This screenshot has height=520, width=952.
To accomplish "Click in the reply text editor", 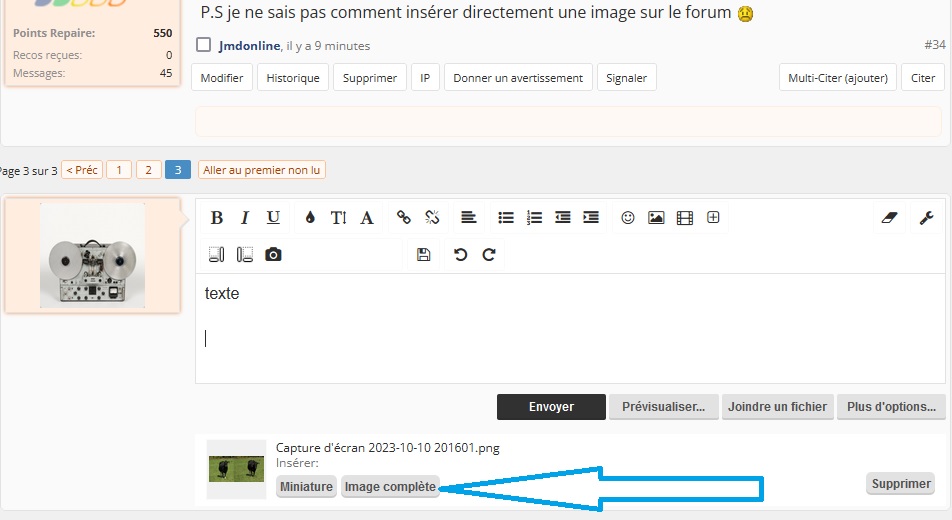I will coord(570,328).
